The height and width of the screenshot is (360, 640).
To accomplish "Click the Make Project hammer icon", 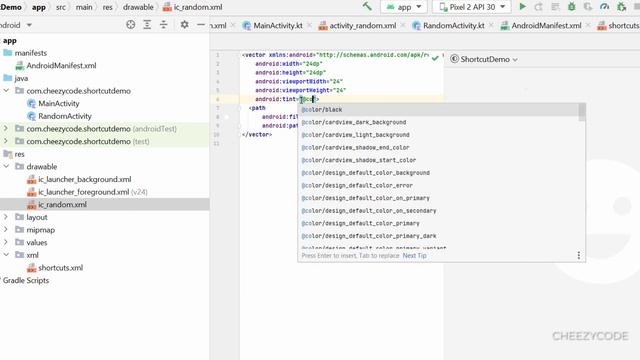I will [x=367, y=7].
